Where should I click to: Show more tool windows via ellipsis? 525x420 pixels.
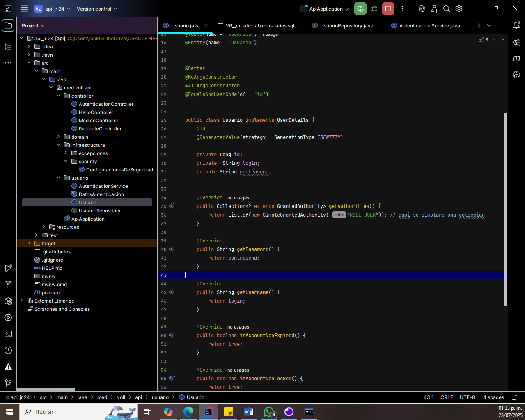tap(8, 63)
